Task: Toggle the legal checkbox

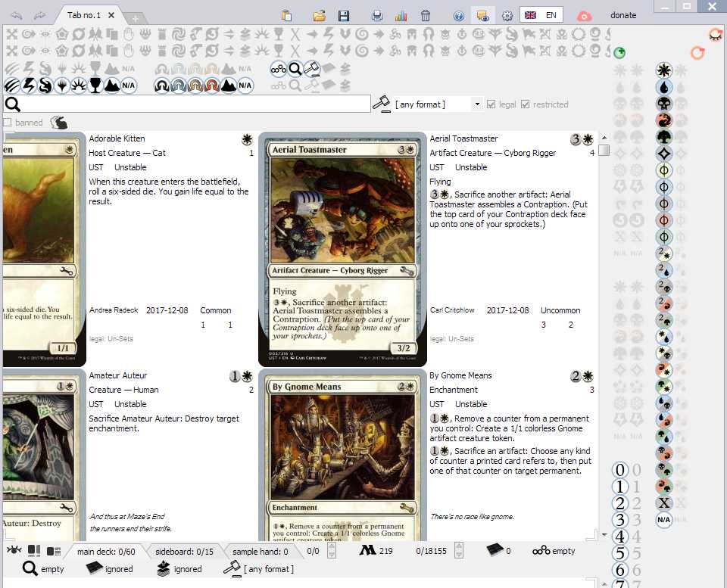Action: 491,104
